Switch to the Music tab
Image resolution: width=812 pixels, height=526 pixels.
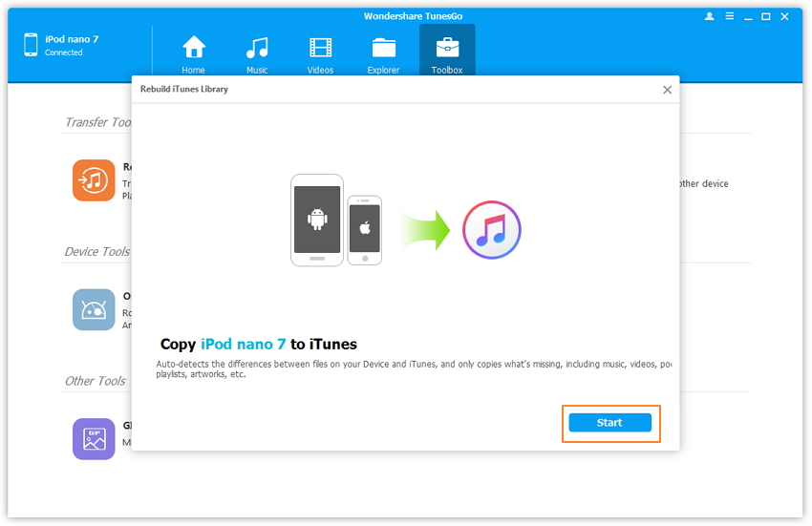[x=257, y=53]
